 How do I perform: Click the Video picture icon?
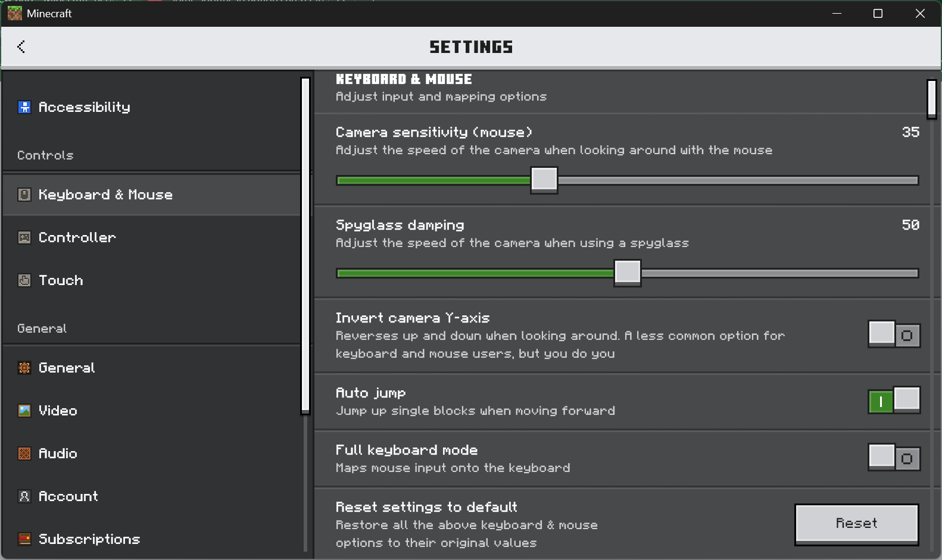click(x=24, y=411)
